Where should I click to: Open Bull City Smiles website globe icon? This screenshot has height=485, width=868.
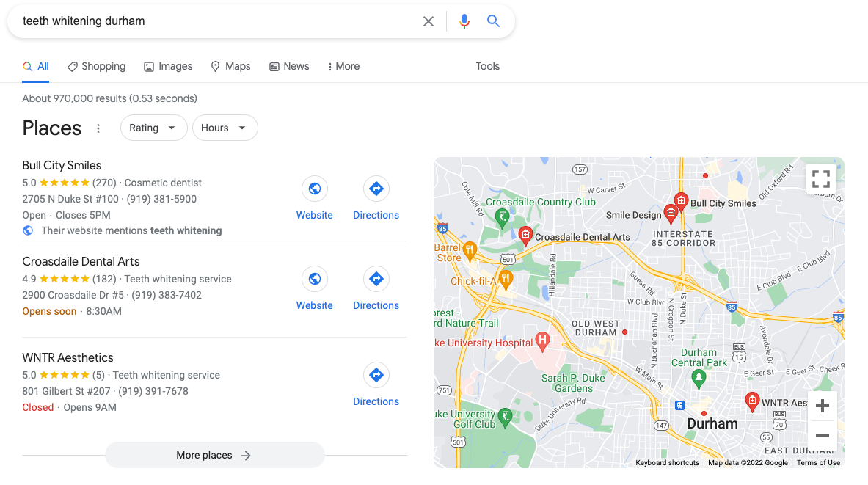click(315, 189)
